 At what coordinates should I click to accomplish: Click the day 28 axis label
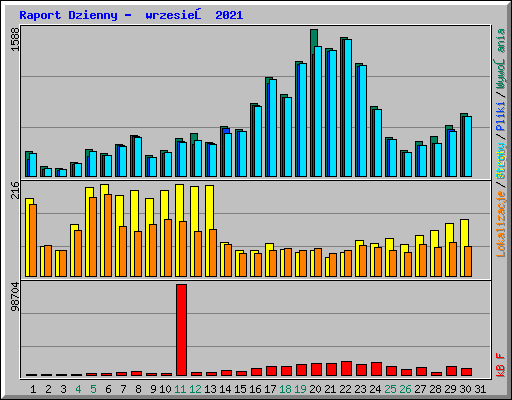pyautogui.click(x=435, y=389)
